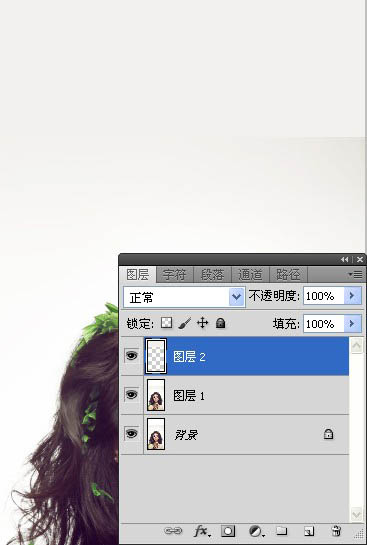Select 背景 layer thumbnail
The image size is (367, 545).
click(156, 434)
